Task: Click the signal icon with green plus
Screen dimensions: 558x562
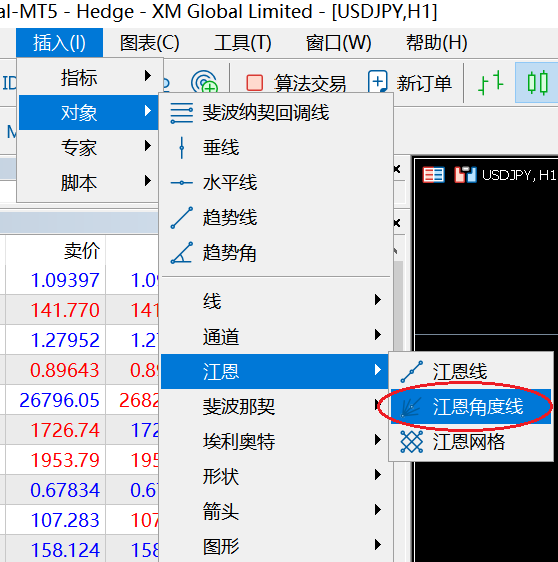Action: pyautogui.click(x=204, y=81)
